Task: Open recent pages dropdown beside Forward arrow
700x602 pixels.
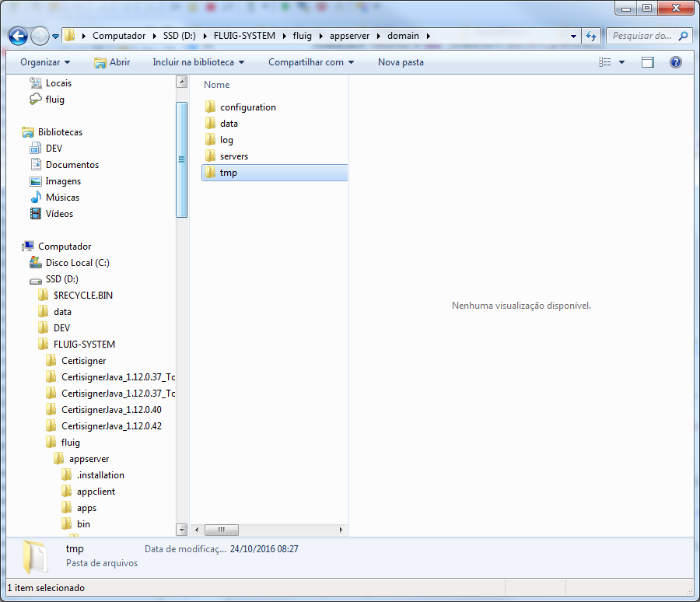Action: point(55,37)
